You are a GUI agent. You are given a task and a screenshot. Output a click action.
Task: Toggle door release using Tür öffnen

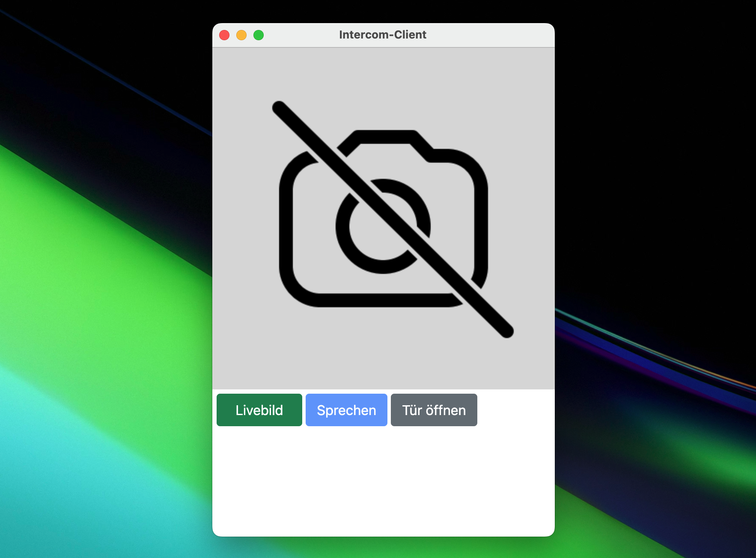(434, 410)
